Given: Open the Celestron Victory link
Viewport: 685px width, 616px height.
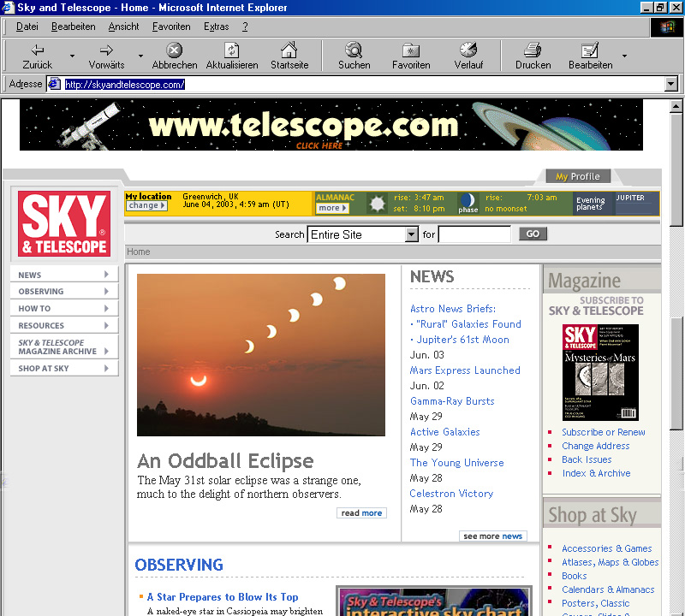Looking at the screenshot, I should click(451, 494).
